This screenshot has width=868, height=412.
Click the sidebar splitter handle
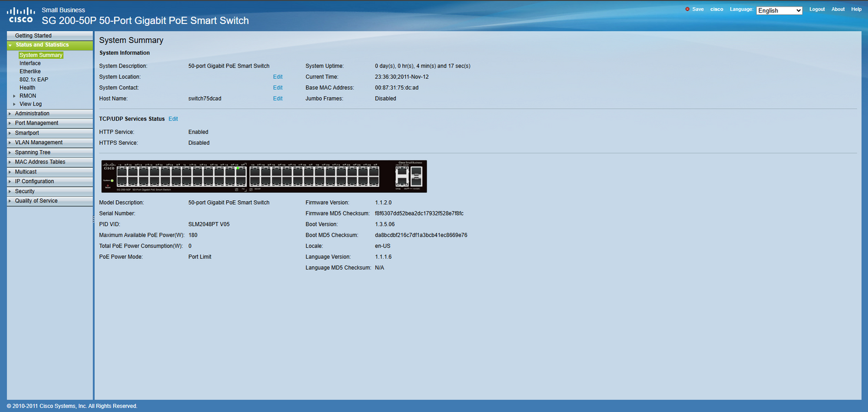[94, 219]
